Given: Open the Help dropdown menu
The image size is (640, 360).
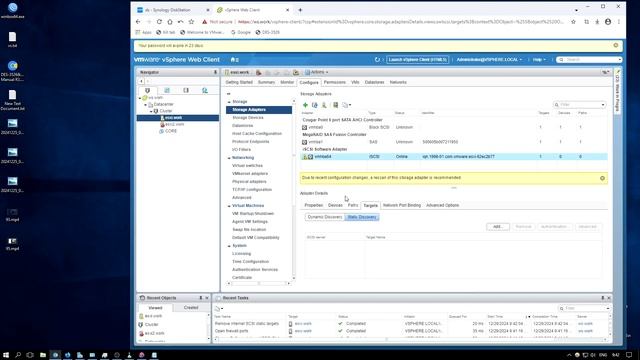Looking at the screenshot, I should (x=539, y=60).
